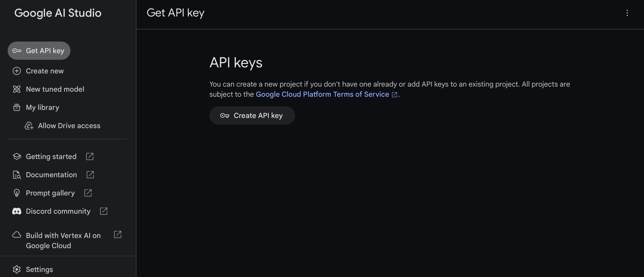Click the New tuned model icon
The height and width of the screenshot is (277, 644).
17,89
